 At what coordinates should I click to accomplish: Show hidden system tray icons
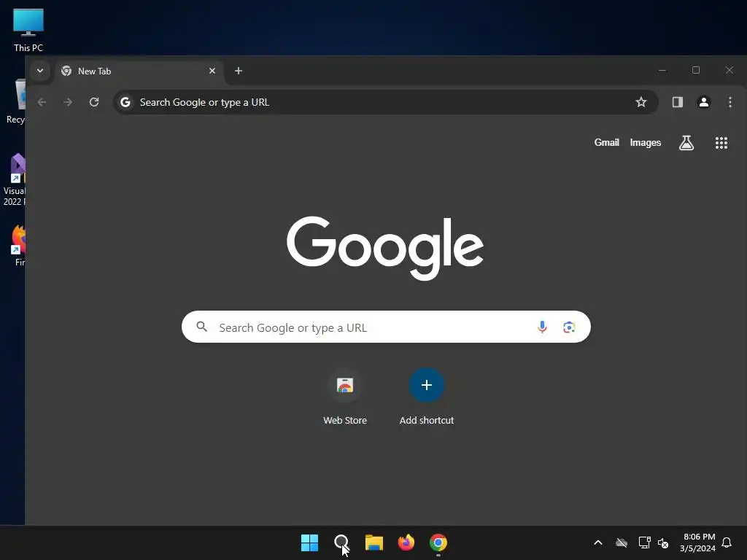[x=598, y=542]
